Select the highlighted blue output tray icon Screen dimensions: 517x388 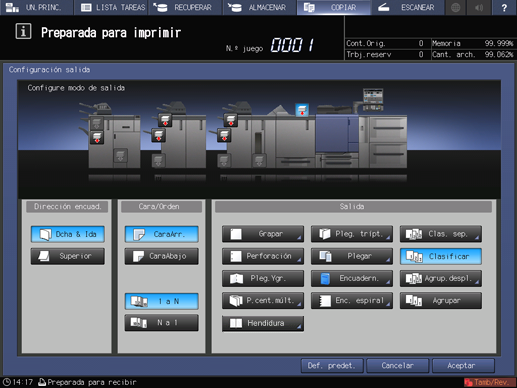coord(302,110)
